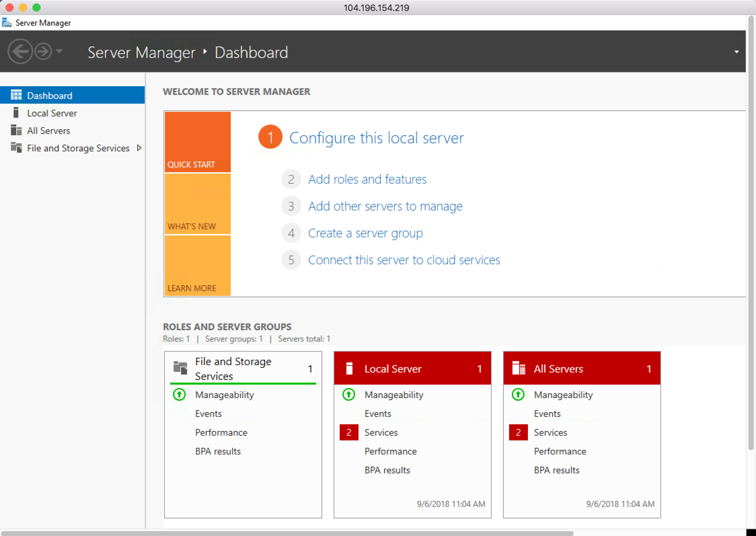Click Dashboard in the breadcrumb header
The image size is (756, 536).
(251, 52)
